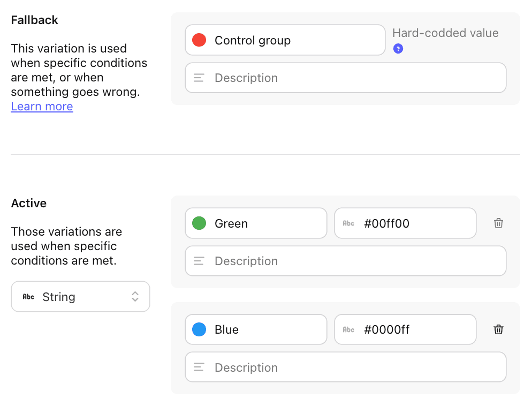Open the String type dropdown
The image size is (532, 406).
point(80,297)
